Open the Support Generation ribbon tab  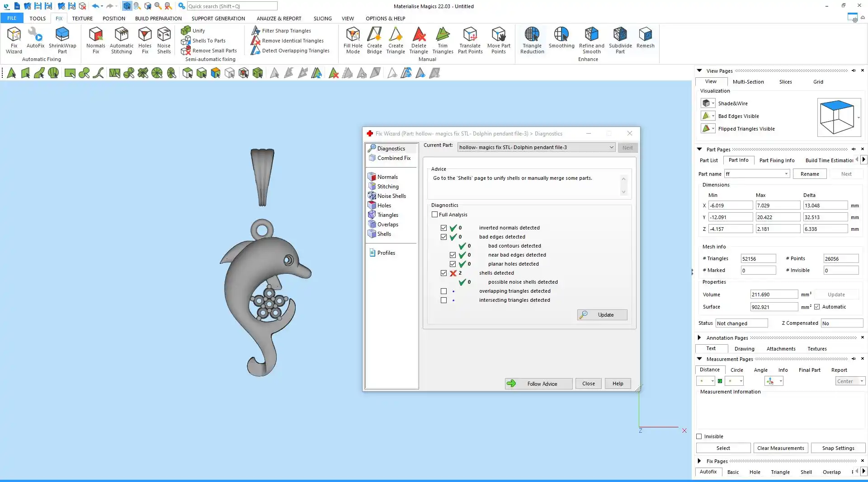point(218,19)
